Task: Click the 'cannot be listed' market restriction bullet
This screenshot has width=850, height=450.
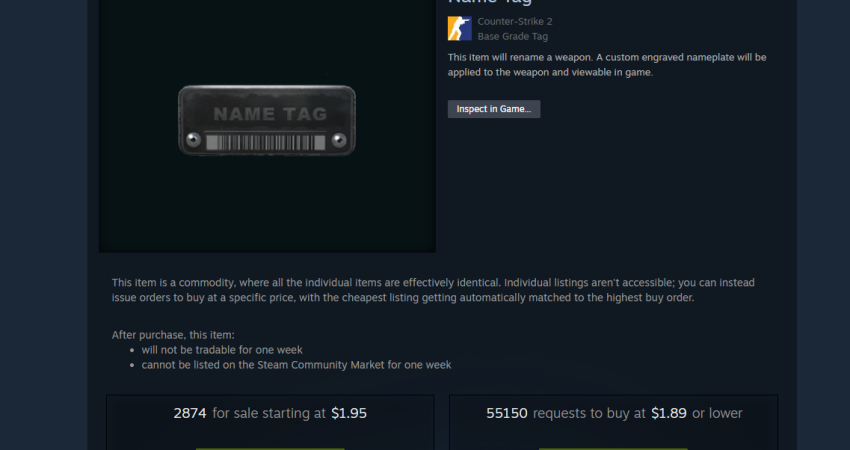Action: (296, 365)
